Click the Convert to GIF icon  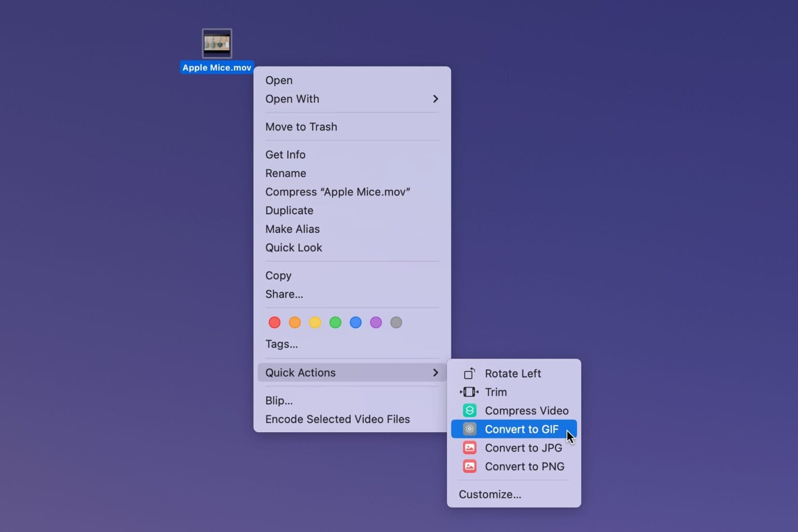469,429
